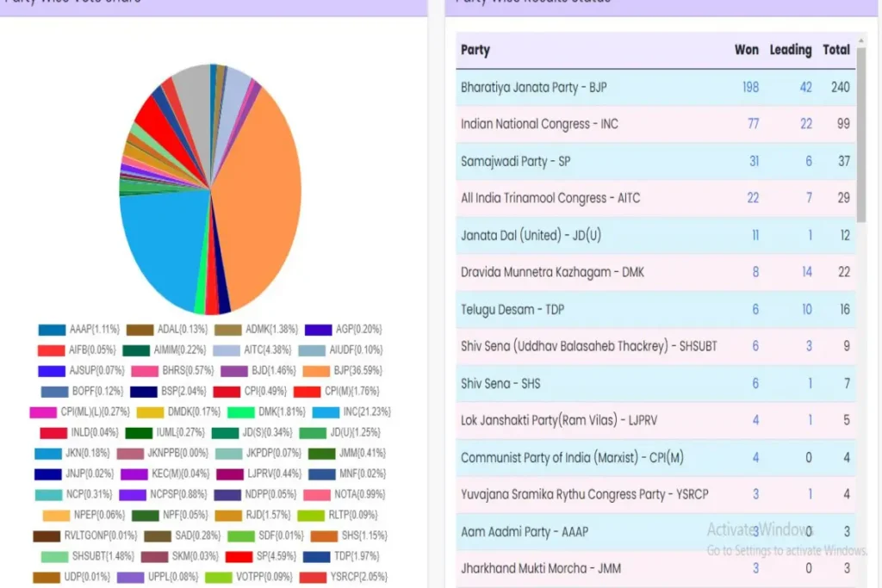Select the NOTA pink legend swatch

[x=317, y=495]
